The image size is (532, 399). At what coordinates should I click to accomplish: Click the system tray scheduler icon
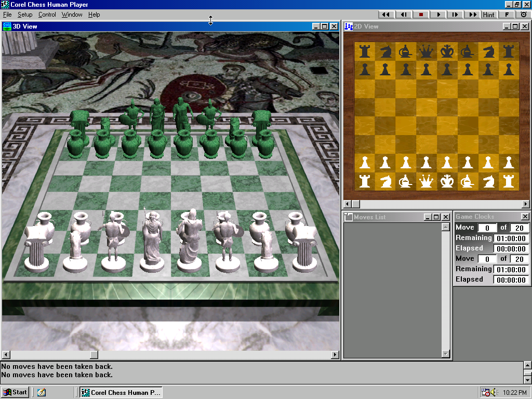tap(486, 392)
